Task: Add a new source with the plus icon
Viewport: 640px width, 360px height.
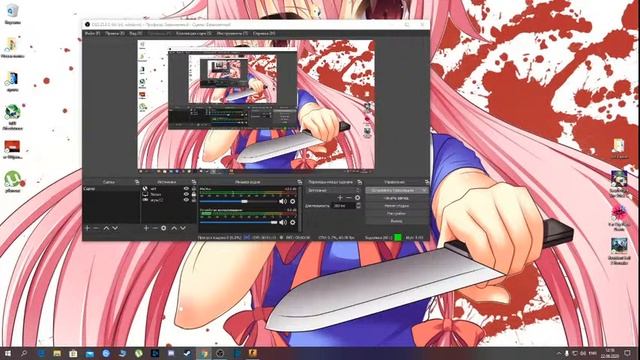Action: 146,228
